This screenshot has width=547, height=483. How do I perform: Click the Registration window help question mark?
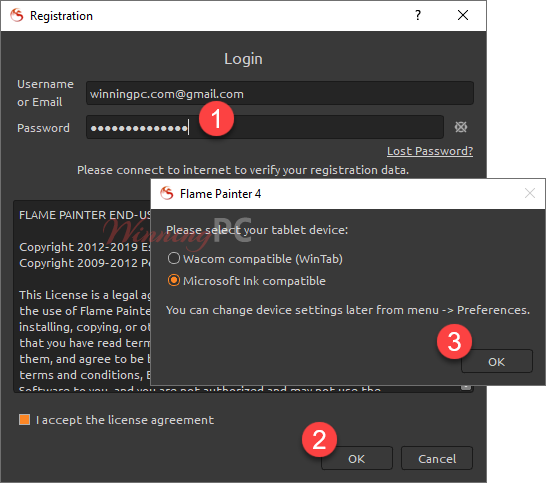pos(418,15)
